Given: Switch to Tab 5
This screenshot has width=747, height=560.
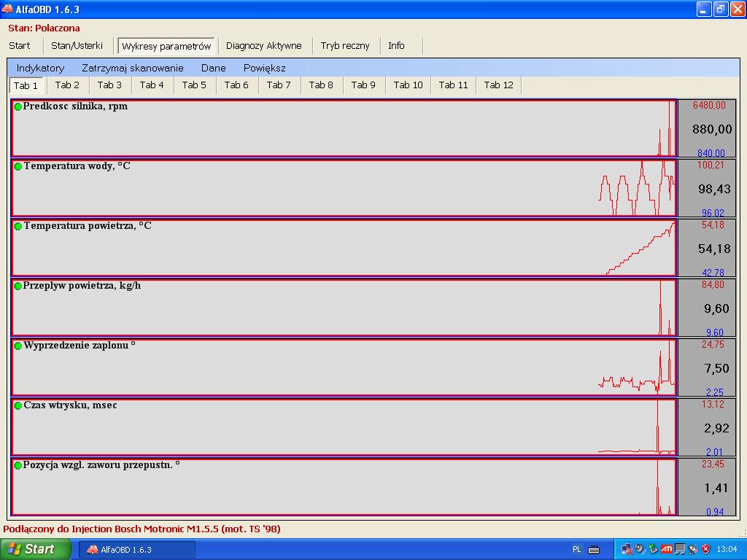Looking at the screenshot, I should click(194, 85).
